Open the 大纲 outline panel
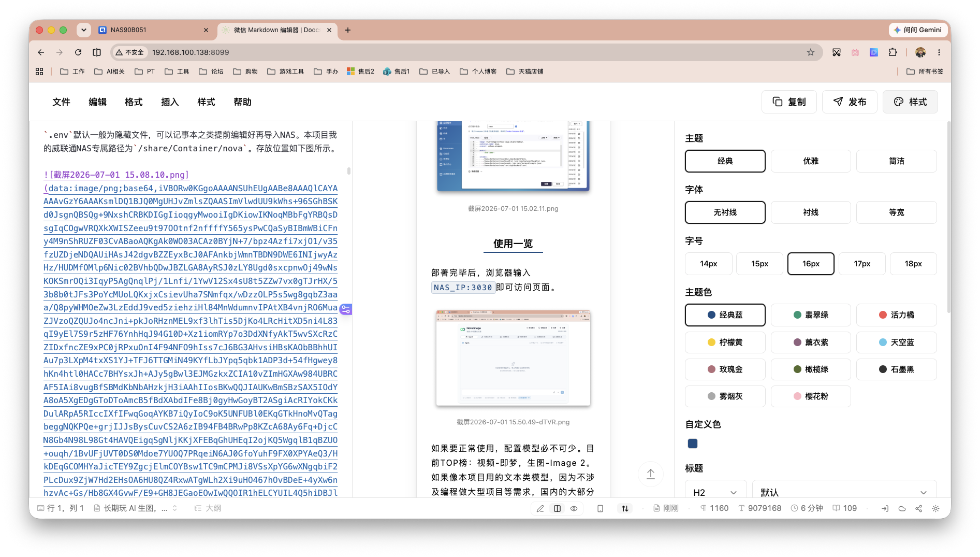 pos(208,508)
